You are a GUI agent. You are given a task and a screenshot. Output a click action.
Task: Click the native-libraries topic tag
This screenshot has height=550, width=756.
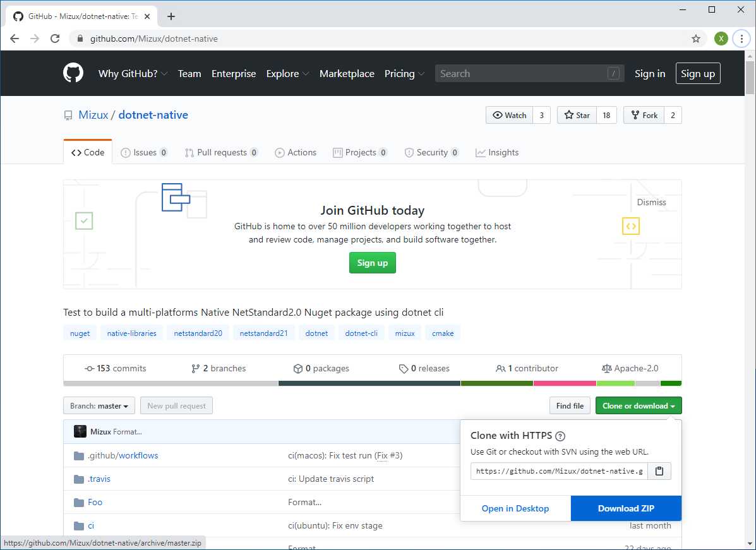click(131, 333)
